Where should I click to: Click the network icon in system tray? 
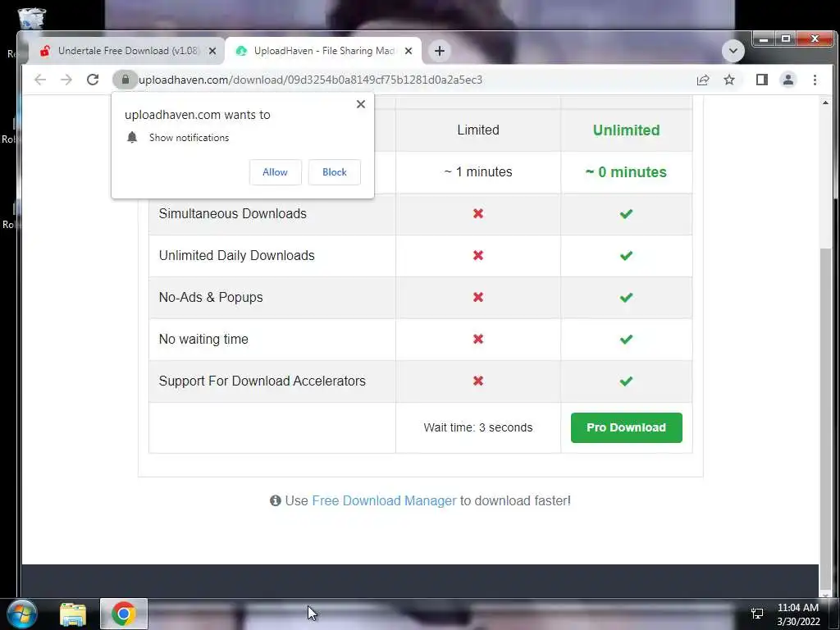pos(757,614)
